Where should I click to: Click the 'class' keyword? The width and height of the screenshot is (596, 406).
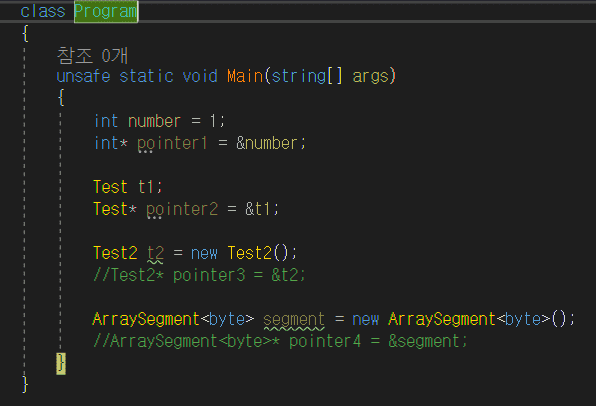43,11
